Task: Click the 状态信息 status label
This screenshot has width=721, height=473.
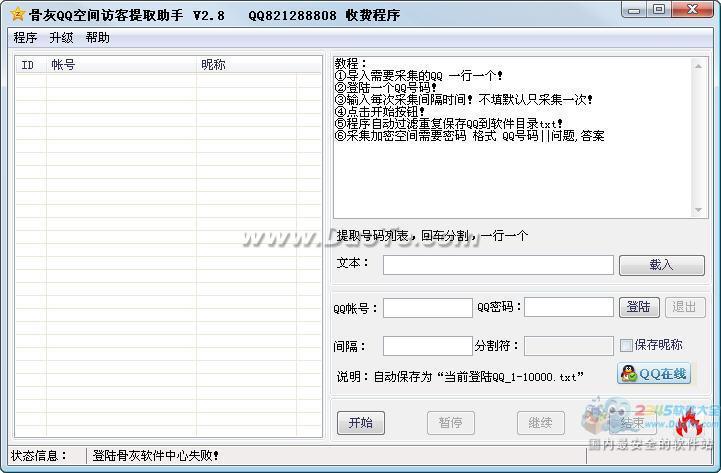Action: coord(39,456)
